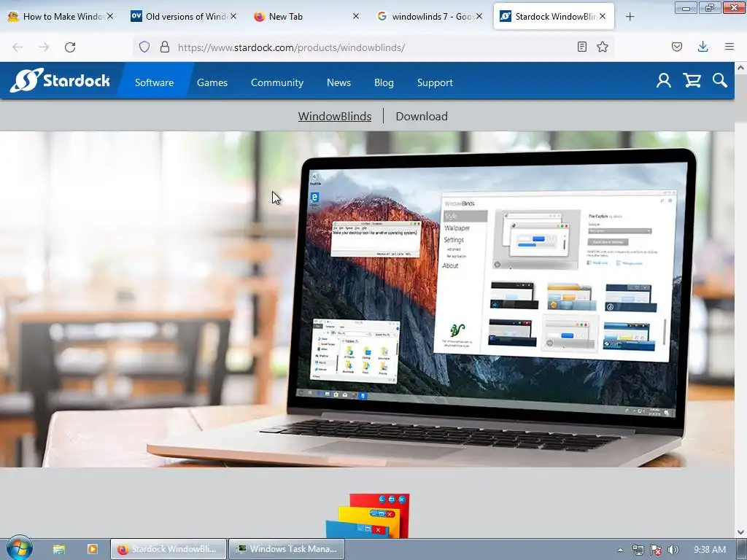Go back using the back arrow
The width and height of the screenshot is (747, 560).
tap(18, 47)
